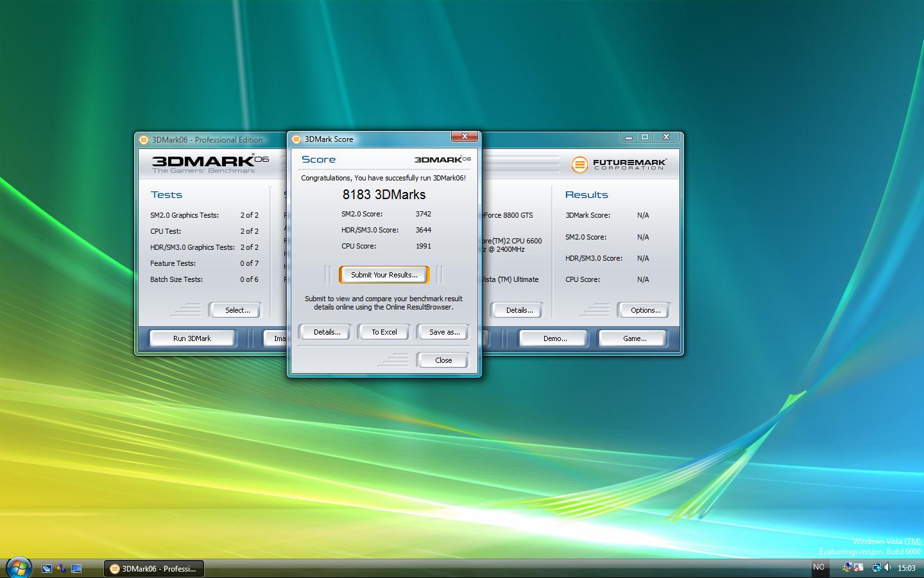The width and height of the screenshot is (924, 578).
Task: Click the HDR/SM3.0 Score value 3644
Action: 424,230
